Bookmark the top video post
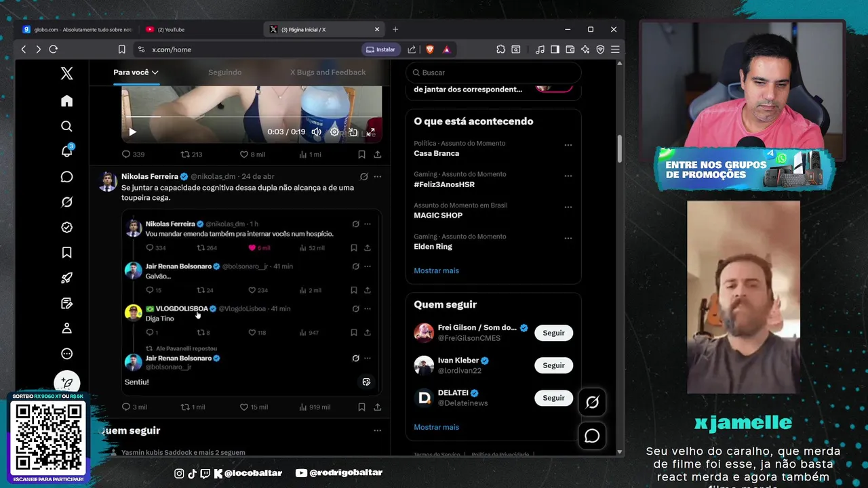 361,155
